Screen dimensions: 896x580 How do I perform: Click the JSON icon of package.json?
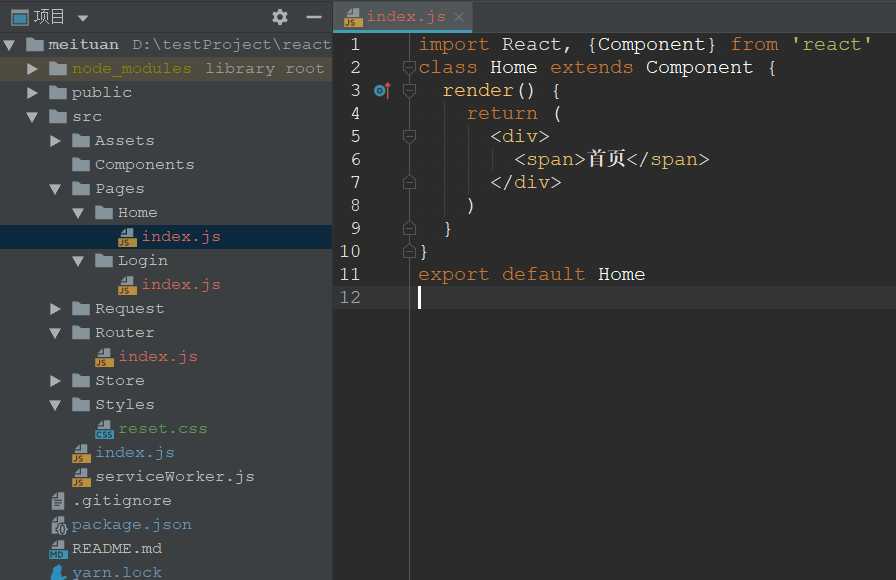pos(59,525)
